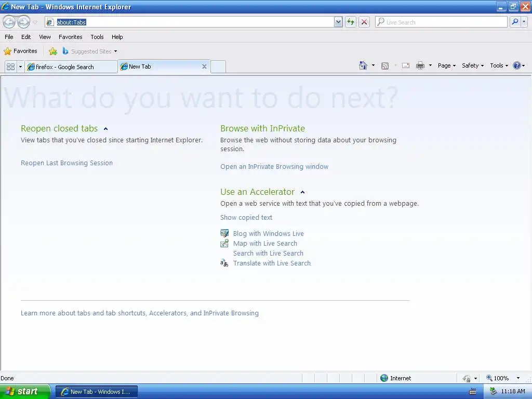Viewport: 532px width, 399px height.
Task: Click Reopen Last Browsing Session link
Action: coord(66,163)
